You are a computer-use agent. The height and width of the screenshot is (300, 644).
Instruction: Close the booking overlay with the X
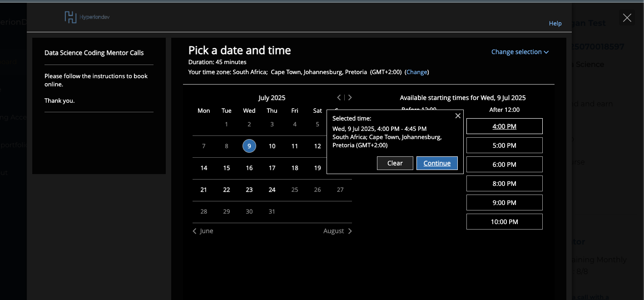click(x=627, y=18)
